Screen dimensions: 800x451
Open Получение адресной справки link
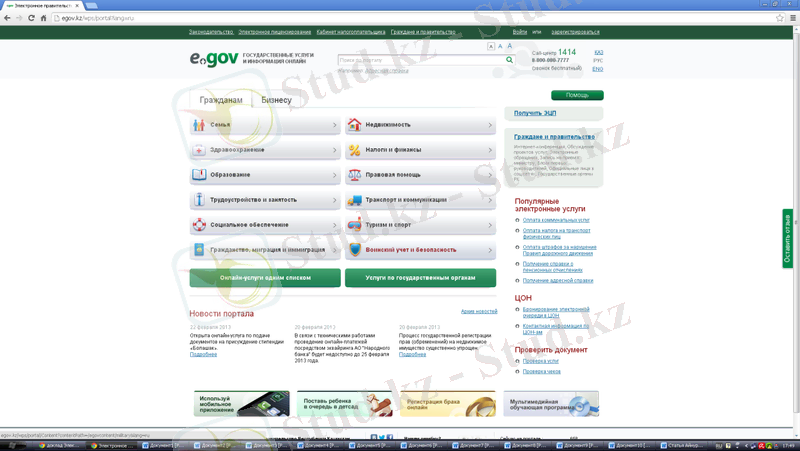coord(558,280)
